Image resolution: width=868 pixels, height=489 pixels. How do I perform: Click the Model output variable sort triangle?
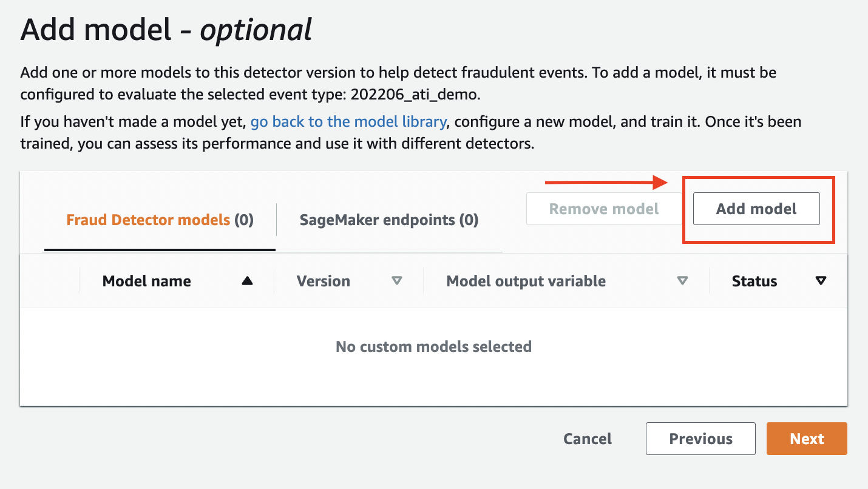[682, 281]
